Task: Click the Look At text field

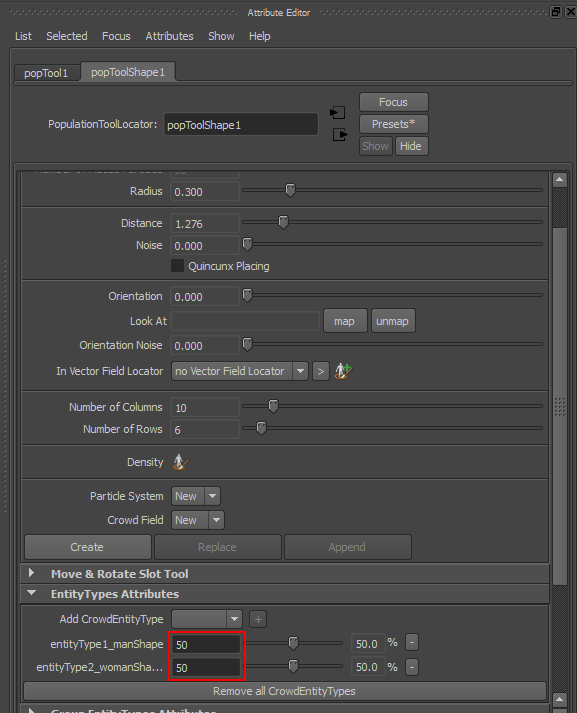Action: (246, 321)
